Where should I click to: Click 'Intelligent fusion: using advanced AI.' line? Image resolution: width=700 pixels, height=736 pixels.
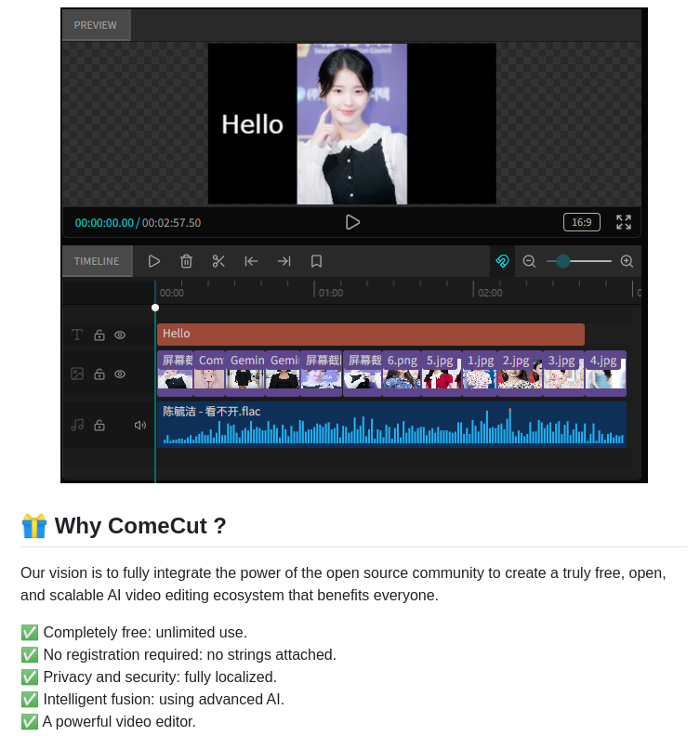click(164, 700)
